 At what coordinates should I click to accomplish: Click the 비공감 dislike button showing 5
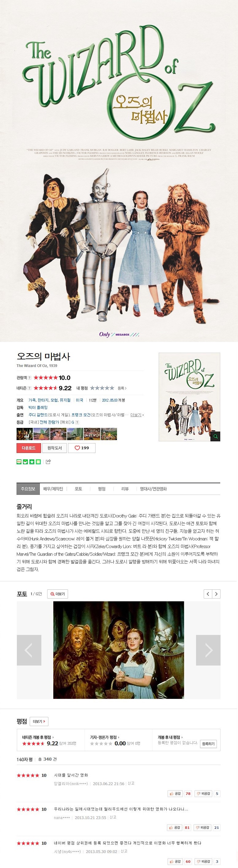(204, 794)
